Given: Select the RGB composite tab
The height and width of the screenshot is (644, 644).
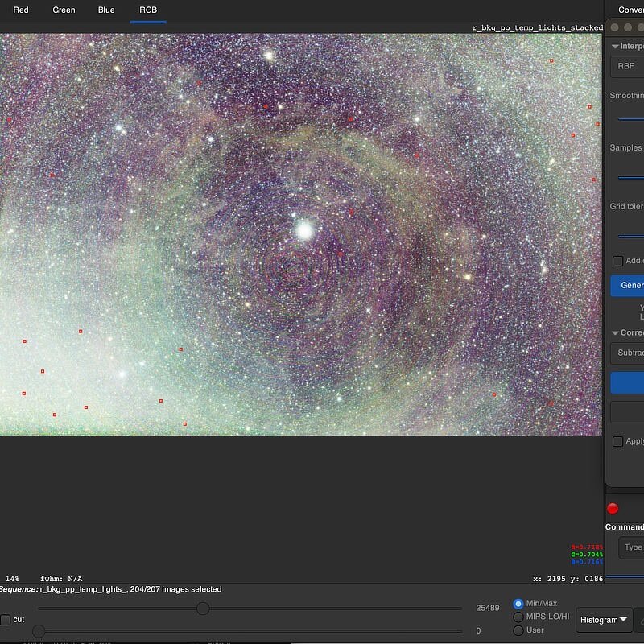Looking at the screenshot, I should [x=148, y=10].
